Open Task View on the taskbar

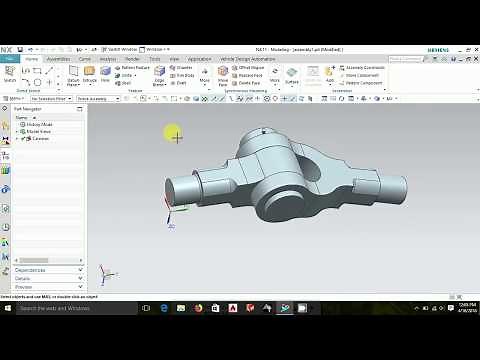point(146,308)
